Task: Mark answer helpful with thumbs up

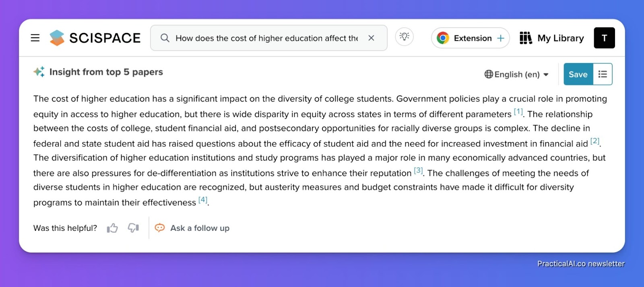Action: pyautogui.click(x=112, y=228)
